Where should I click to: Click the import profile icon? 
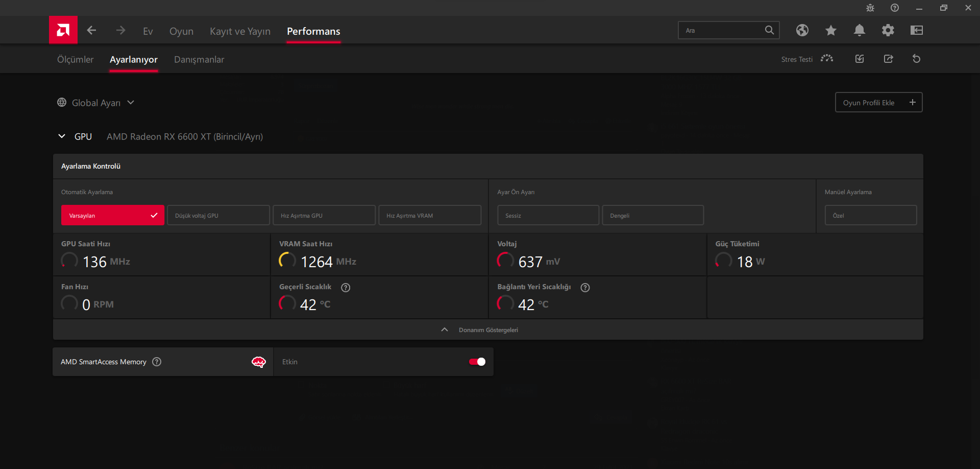coord(860,59)
